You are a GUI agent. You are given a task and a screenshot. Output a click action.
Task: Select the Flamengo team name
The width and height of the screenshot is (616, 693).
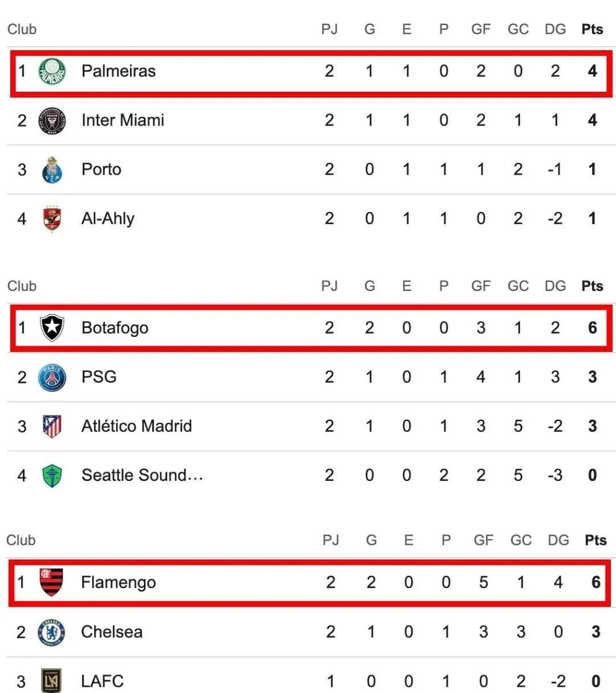coord(118,582)
